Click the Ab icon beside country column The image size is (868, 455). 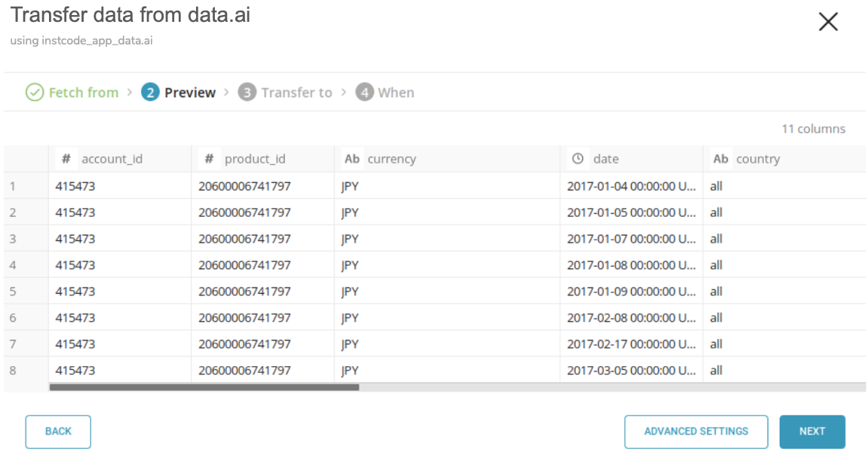pyautogui.click(x=721, y=159)
